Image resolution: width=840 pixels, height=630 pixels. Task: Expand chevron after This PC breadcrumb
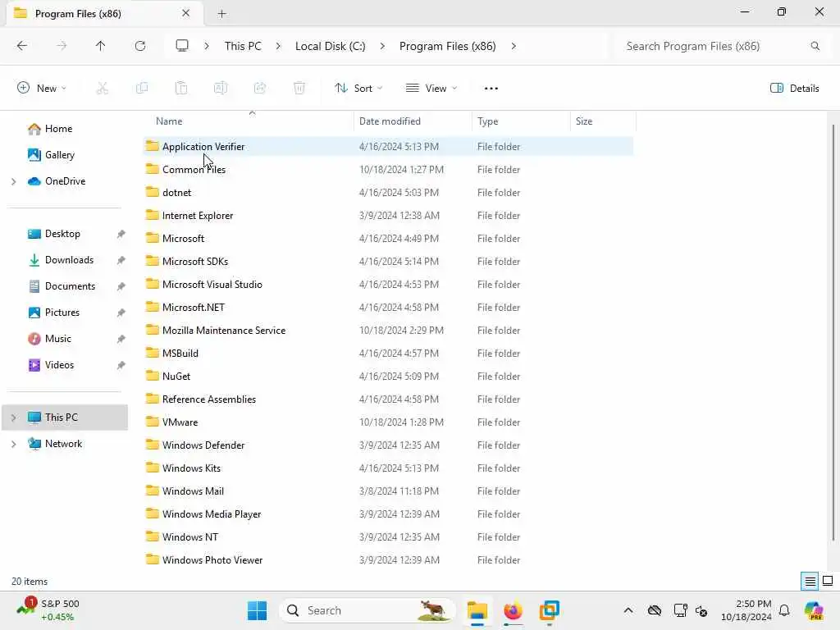coord(278,46)
